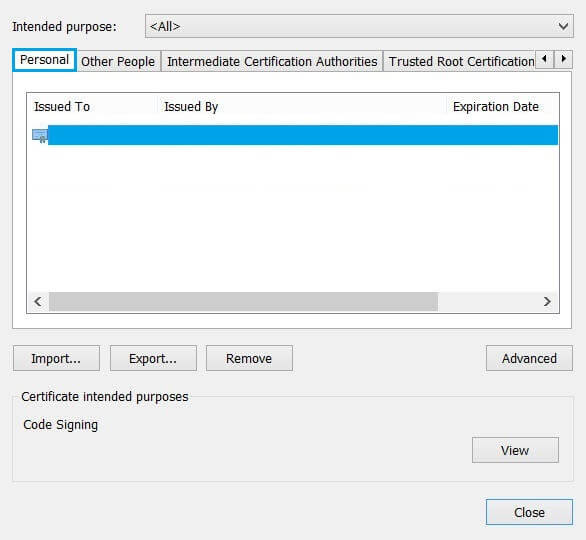Image resolution: width=586 pixels, height=540 pixels.
Task: Remove the selected certificate
Action: coord(249,358)
